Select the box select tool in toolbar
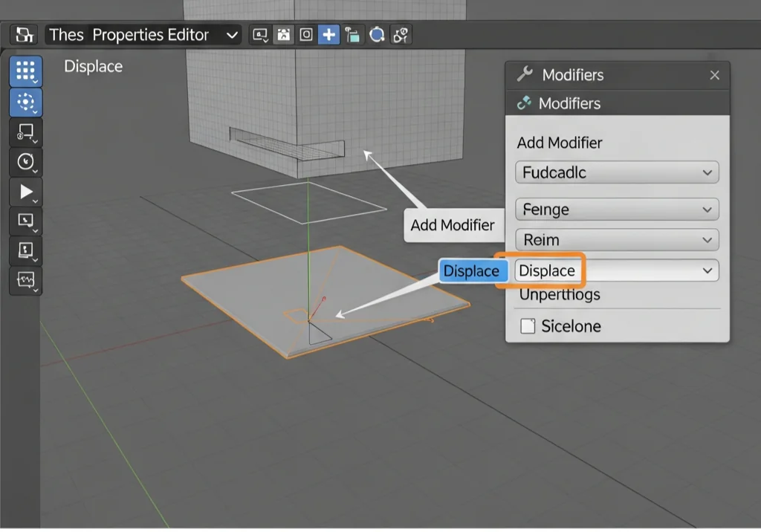Viewport: 761px width, 532px height. point(26,132)
